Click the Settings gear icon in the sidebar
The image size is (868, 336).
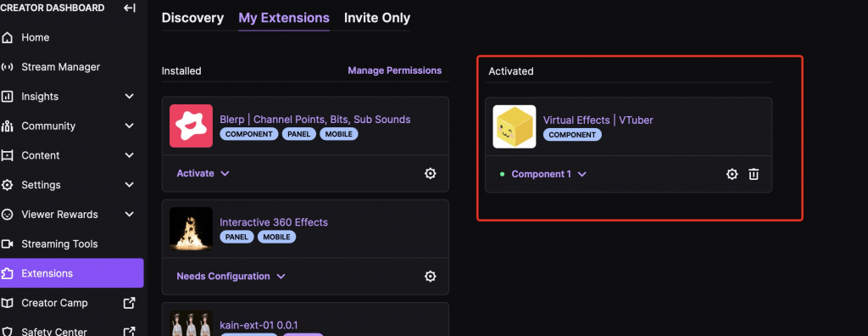7,185
